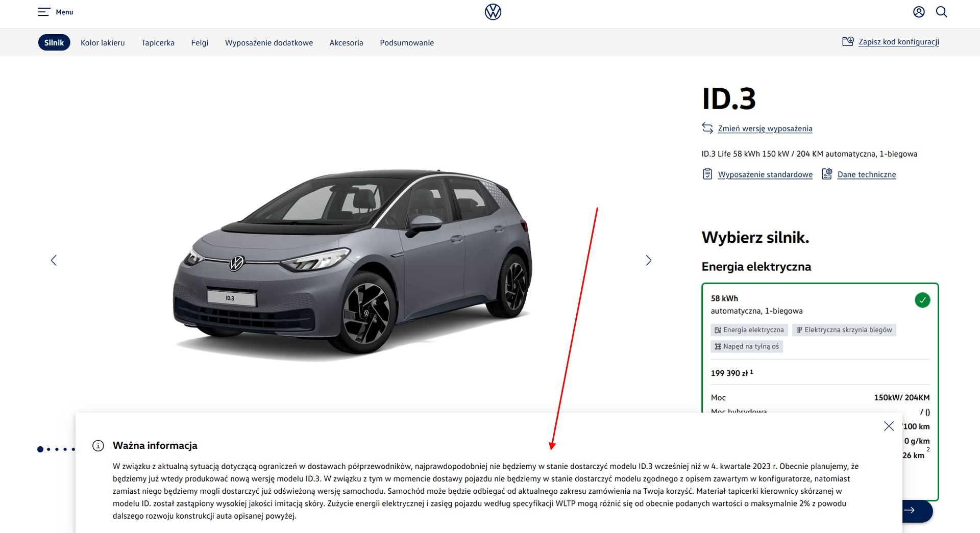Click the swap arrows icon beside Zmień wersję
The width and height of the screenshot is (980, 533).
707,128
